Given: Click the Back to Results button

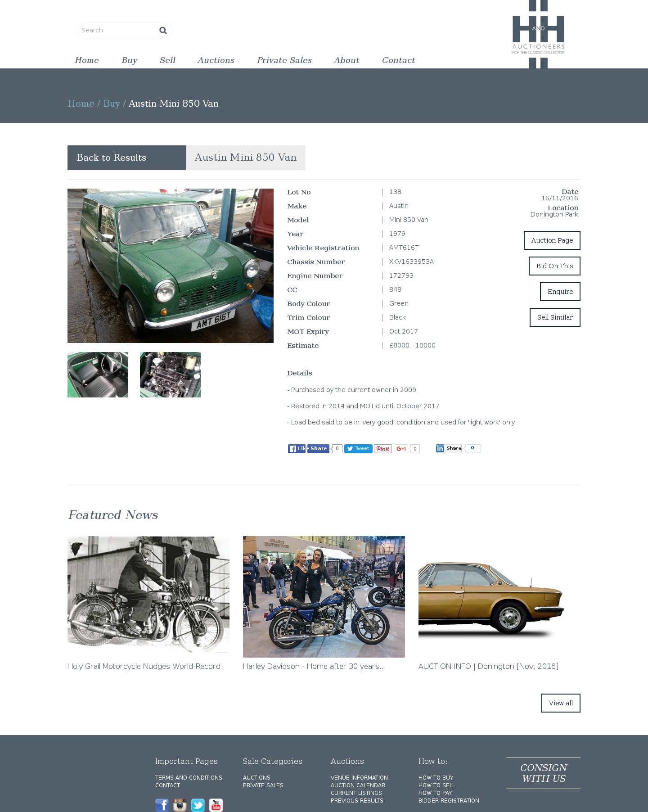Looking at the screenshot, I should [x=126, y=158].
